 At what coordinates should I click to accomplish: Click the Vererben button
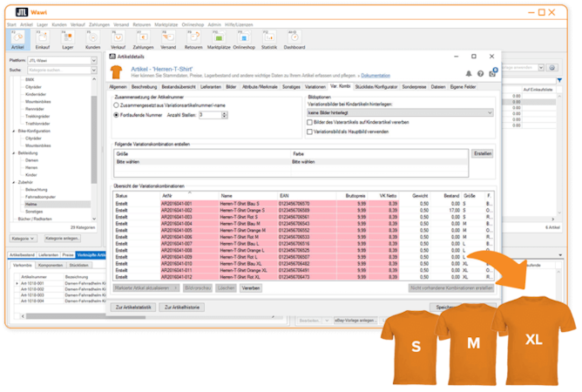click(x=251, y=288)
